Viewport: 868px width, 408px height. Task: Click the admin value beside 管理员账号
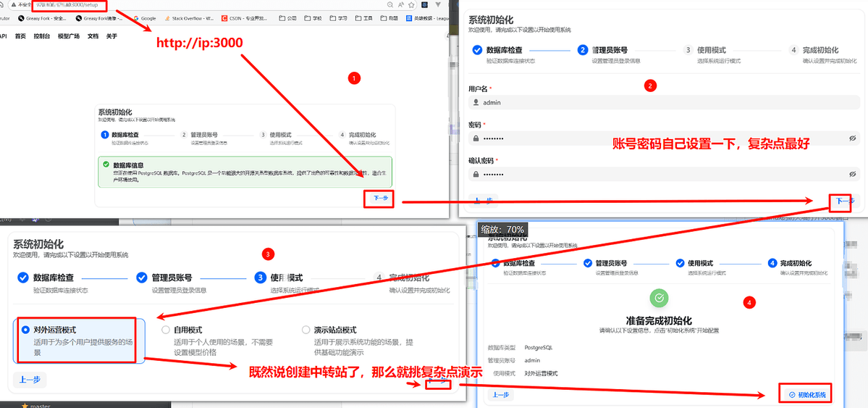(x=531, y=360)
